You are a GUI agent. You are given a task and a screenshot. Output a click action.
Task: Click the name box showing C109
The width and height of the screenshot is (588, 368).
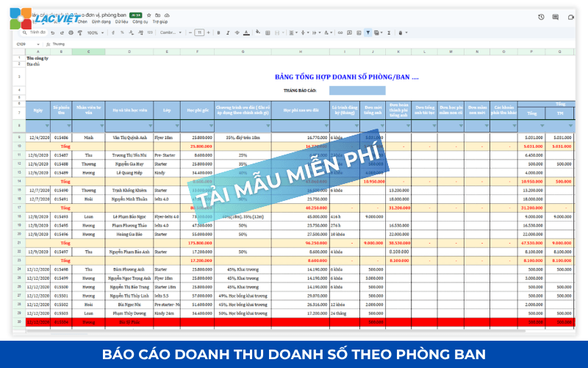[27, 44]
